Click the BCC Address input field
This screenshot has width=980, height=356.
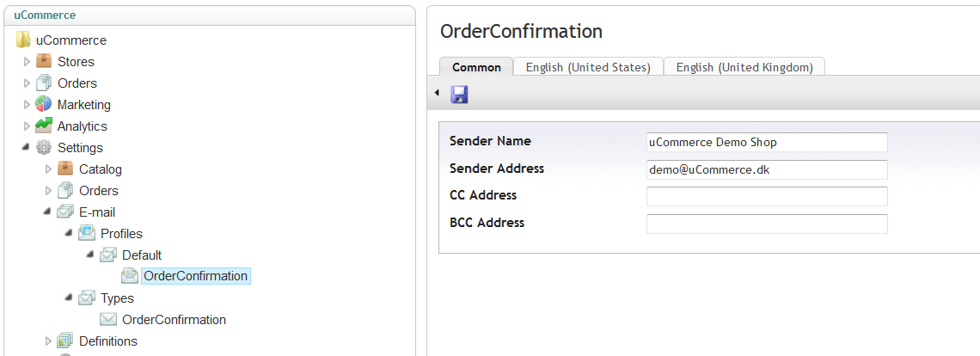click(x=767, y=224)
